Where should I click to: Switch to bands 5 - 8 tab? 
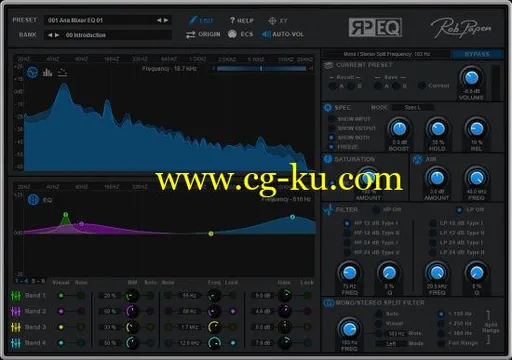(x=38, y=281)
